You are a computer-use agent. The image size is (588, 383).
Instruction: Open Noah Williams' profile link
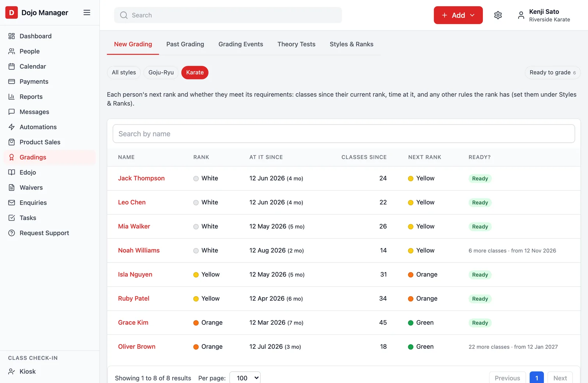(x=139, y=250)
